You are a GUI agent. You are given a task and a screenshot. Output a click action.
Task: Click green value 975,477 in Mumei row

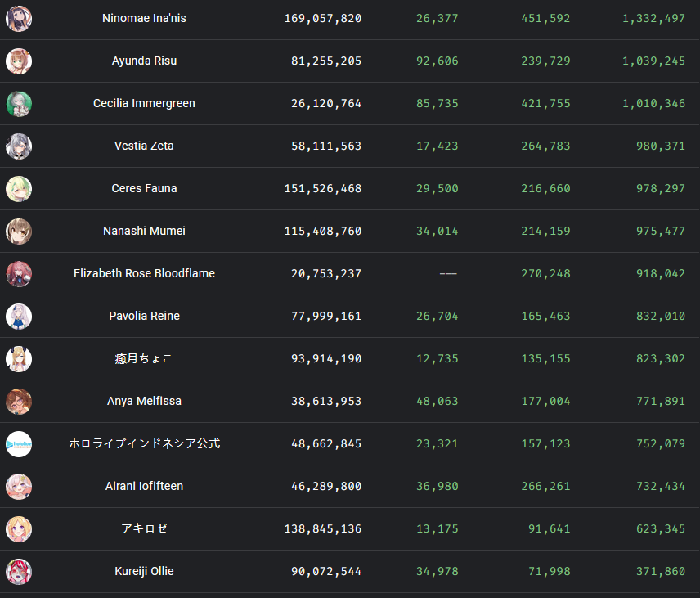click(x=660, y=232)
